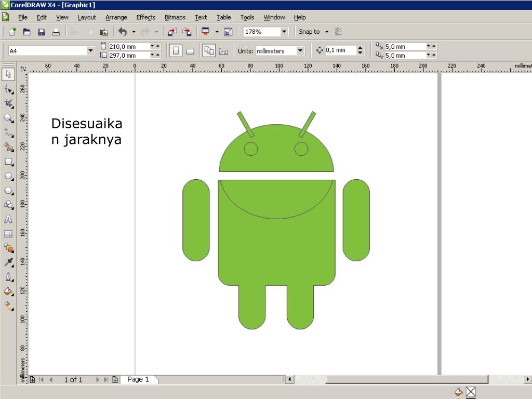Click the Import icon
532x399 pixels.
tap(172, 32)
